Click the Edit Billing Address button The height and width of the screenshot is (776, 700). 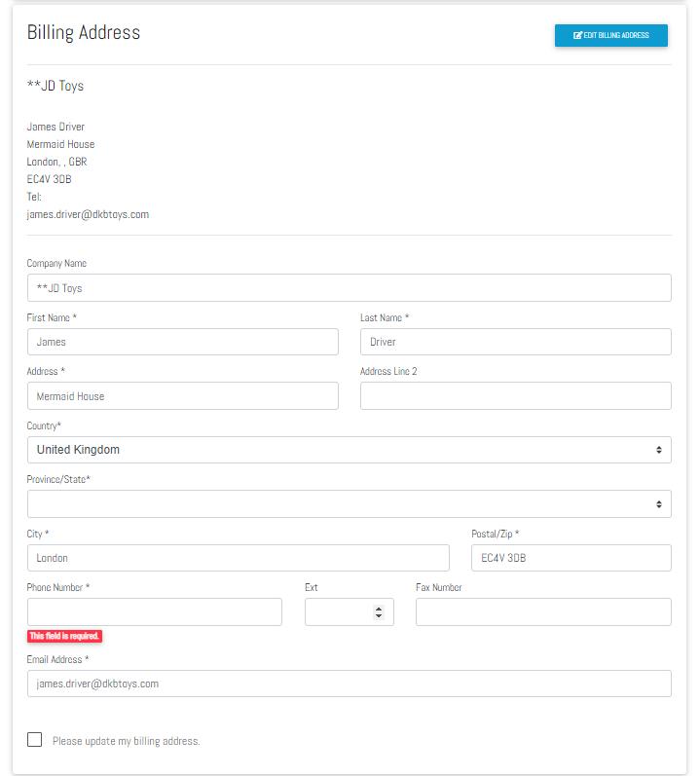611,36
